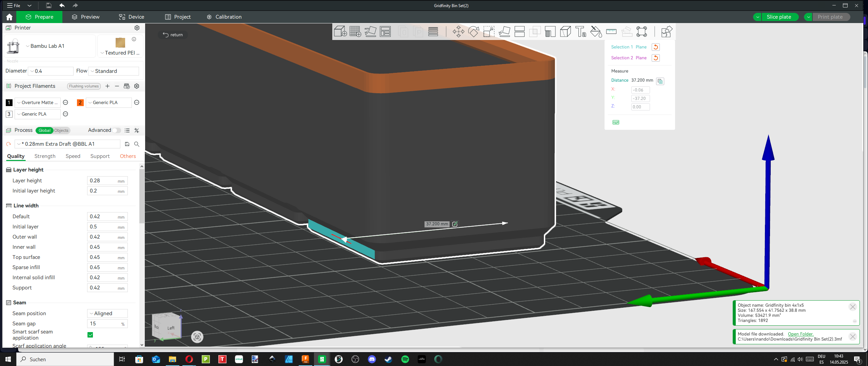Uncheck Smart scarf seam application
The width and height of the screenshot is (868, 366).
(x=90, y=335)
